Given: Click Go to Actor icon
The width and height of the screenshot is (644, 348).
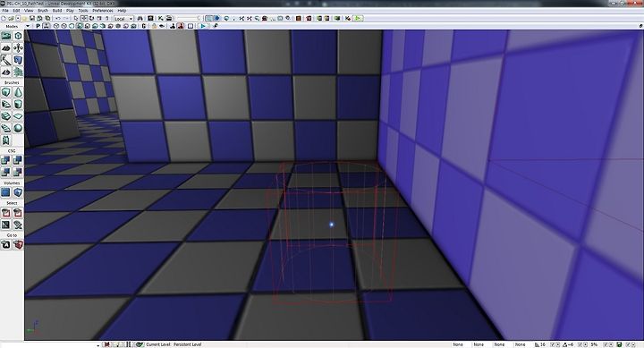Looking at the screenshot, I should (5, 245).
